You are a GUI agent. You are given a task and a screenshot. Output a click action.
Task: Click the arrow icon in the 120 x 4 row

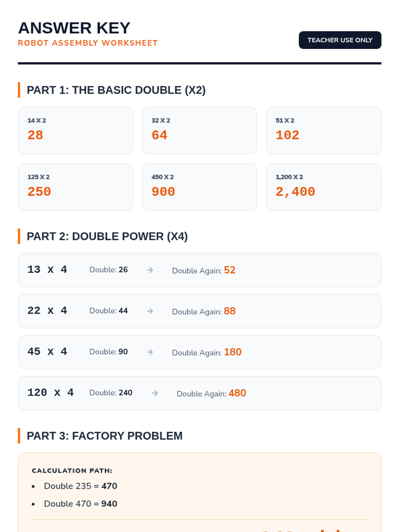(155, 393)
